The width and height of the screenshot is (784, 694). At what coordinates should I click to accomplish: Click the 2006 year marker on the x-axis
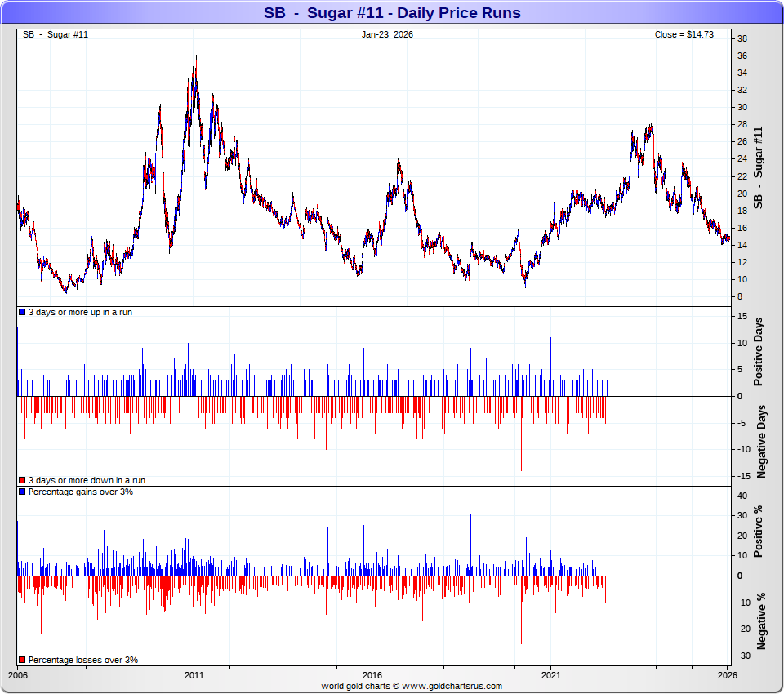coord(17,675)
